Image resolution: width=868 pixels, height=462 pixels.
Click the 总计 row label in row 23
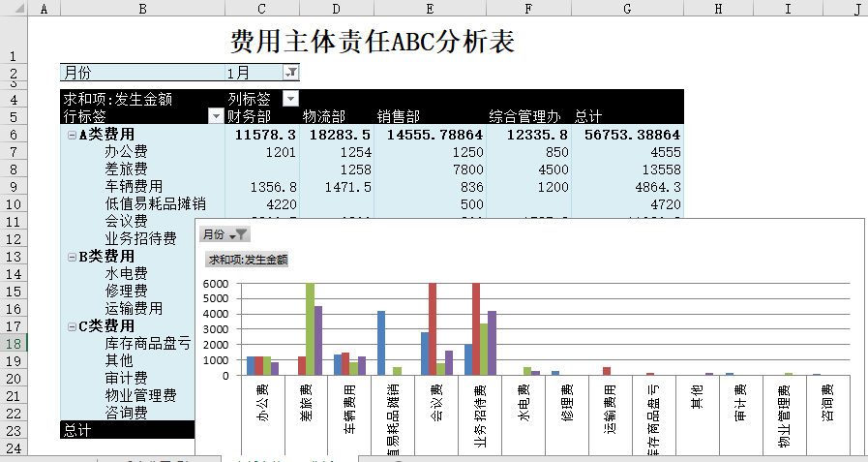77,430
